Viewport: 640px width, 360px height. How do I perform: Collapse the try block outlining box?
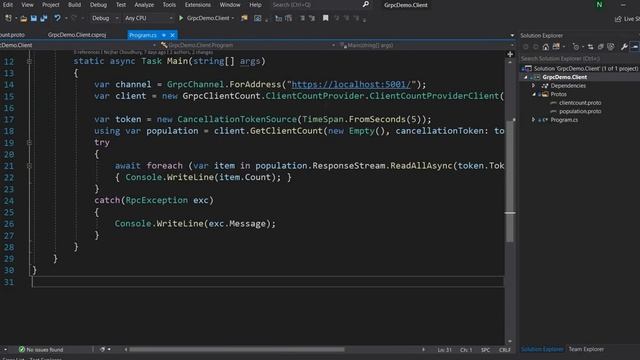click(x=29, y=143)
